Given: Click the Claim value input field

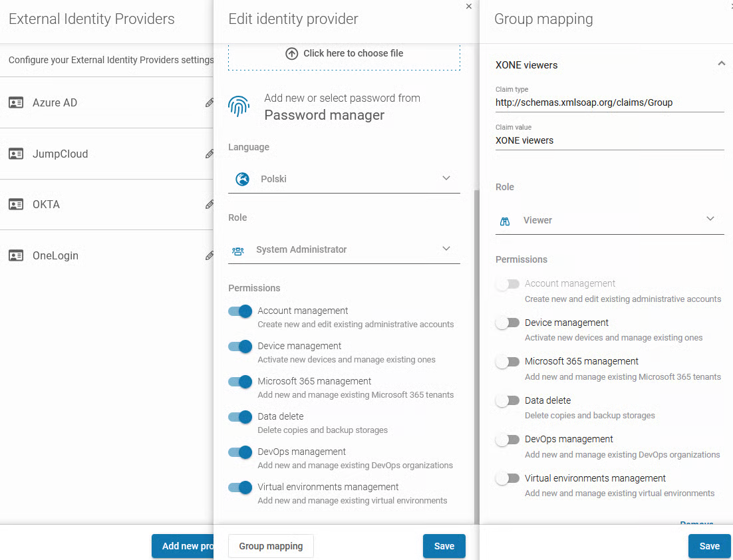Looking at the screenshot, I should (x=609, y=141).
